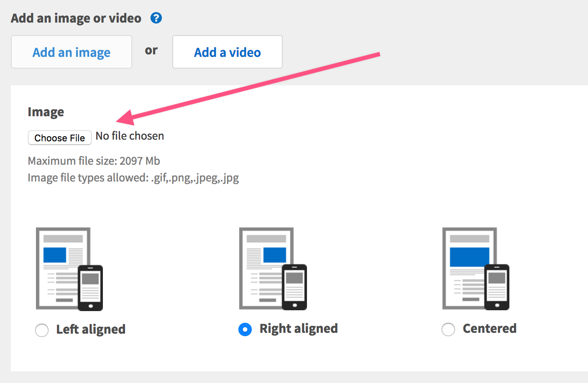Click the blue help question mark icon

[156, 18]
